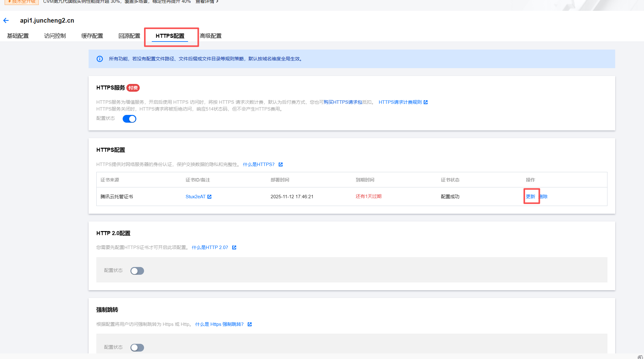Image resolution: width=644 pixels, height=359 pixels.
Task: Click the back arrow beside api1.juncheng2.cn
Action: pyautogui.click(x=6, y=21)
